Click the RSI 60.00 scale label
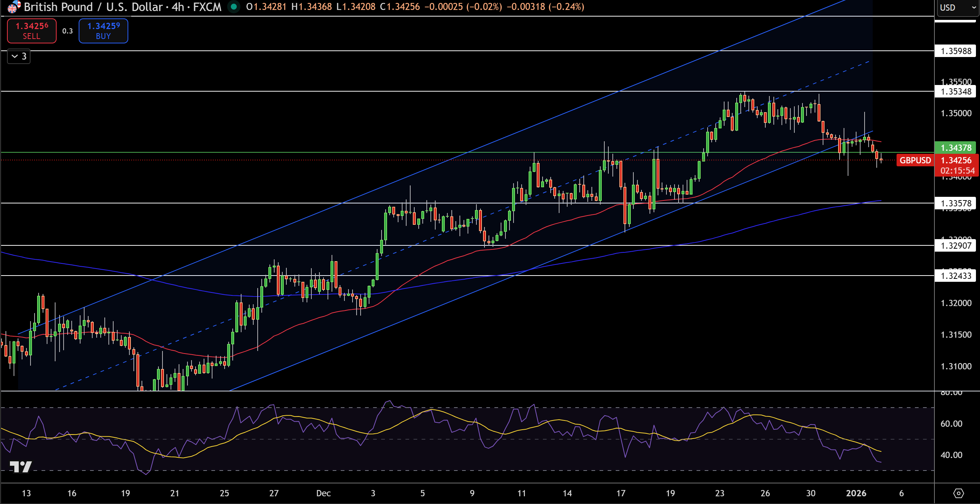 pyautogui.click(x=951, y=424)
